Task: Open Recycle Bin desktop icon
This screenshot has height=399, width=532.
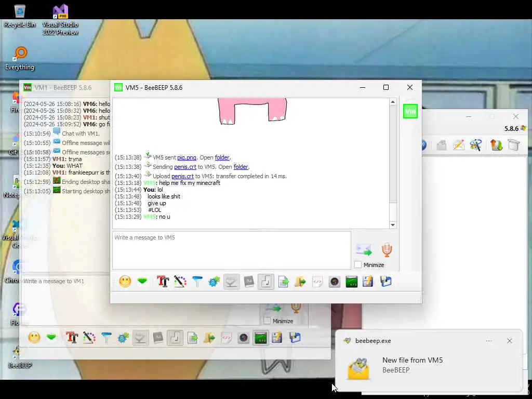Action: coord(20,16)
